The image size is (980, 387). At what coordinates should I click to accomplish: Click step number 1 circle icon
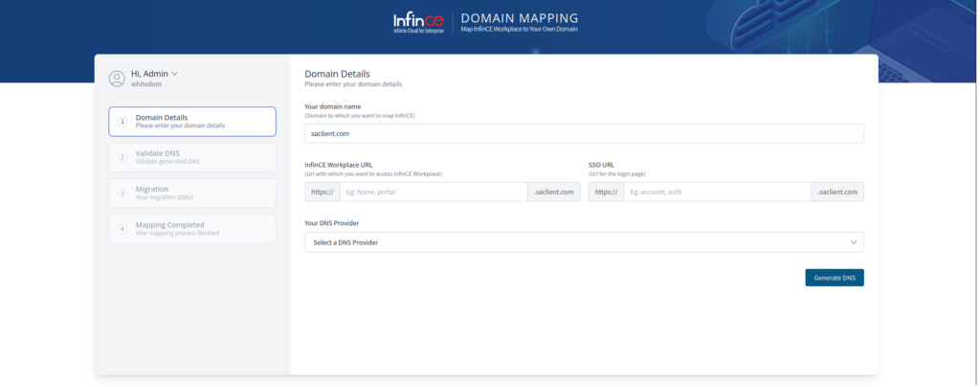pos(123,122)
